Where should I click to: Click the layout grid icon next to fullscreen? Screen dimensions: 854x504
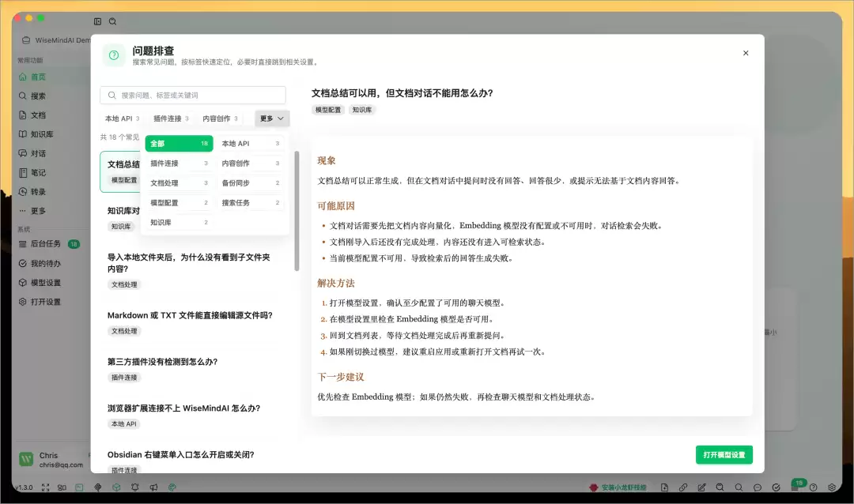pos(62,487)
